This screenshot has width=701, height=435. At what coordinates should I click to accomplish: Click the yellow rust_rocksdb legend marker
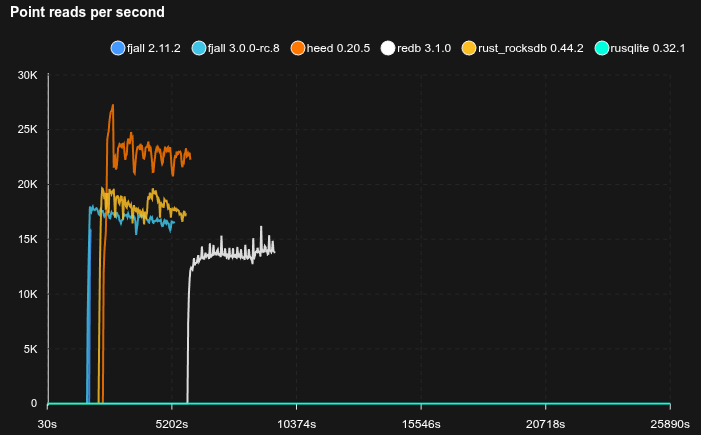click(469, 48)
